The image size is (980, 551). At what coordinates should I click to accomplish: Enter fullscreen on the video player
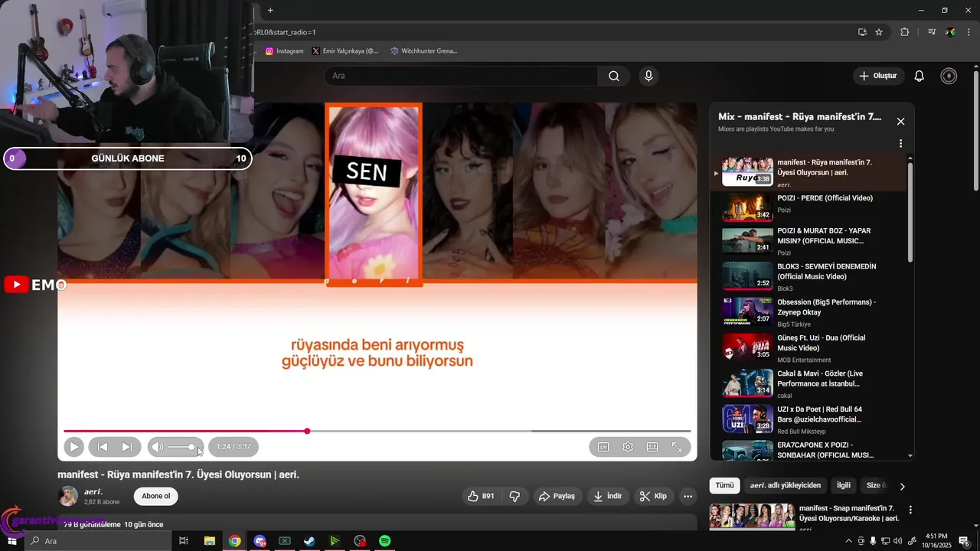(x=677, y=447)
